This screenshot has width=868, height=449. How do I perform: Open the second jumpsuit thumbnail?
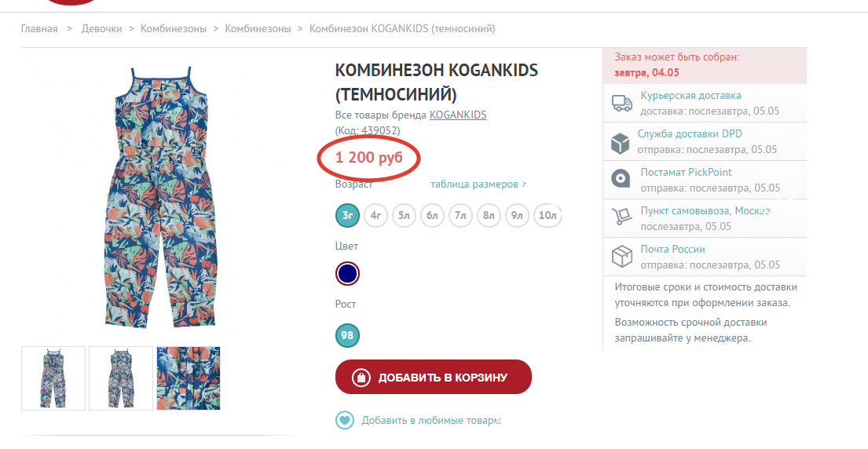tap(121, 378)
